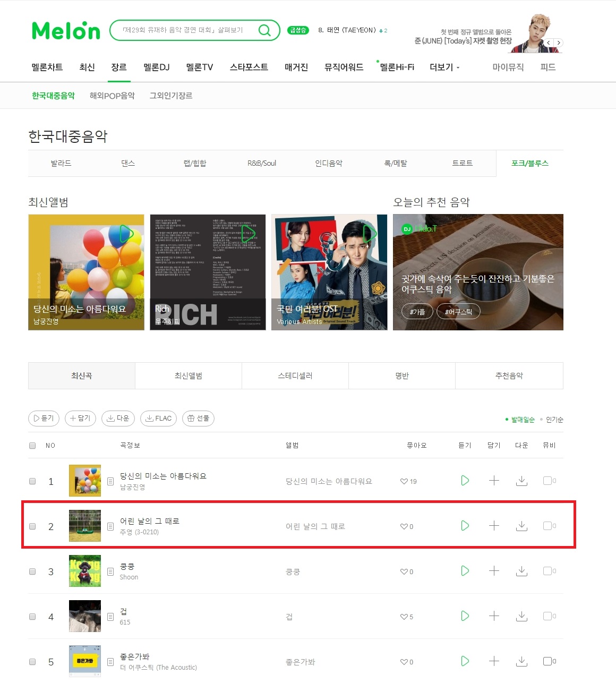Add song 2 어린 날의 그 때로 to playlist

pos(494,526)
